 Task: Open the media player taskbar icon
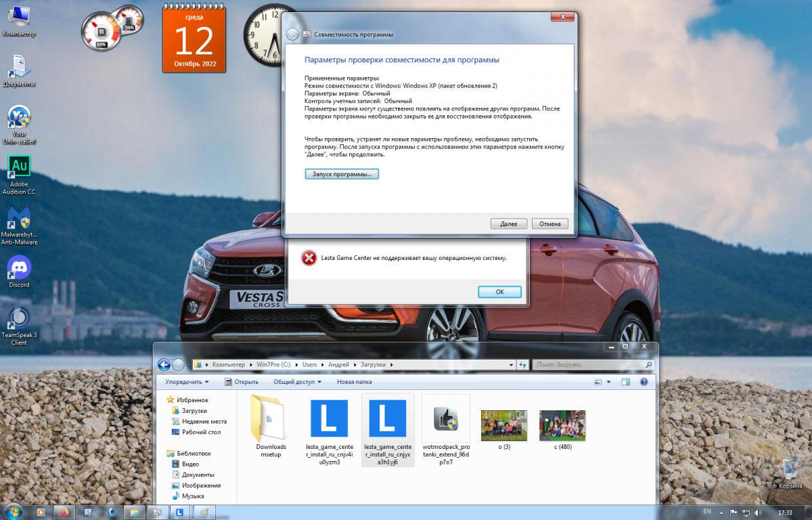pyautogui.click(x=41, y=512)
